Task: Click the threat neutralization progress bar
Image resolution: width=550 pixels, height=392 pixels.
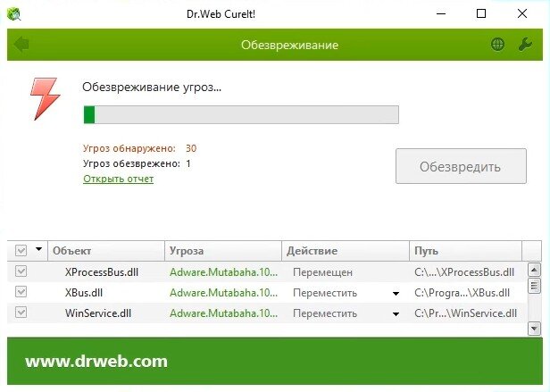Action: click(x=241, y=115)
